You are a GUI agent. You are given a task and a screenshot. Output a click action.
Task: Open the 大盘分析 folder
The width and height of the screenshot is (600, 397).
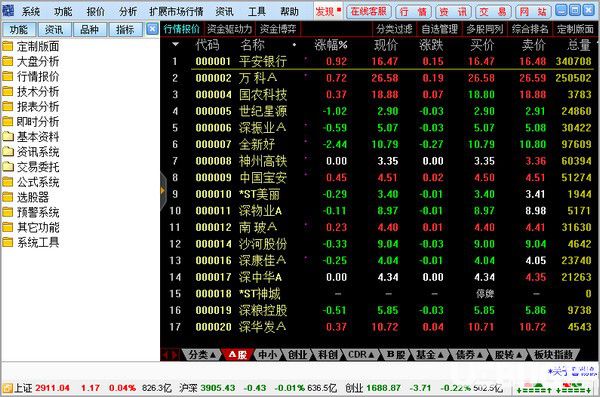(x=31, y=62)
